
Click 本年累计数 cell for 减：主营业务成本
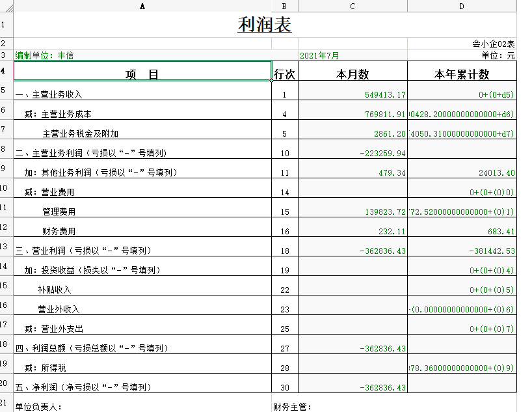click(x=462, y=110)
